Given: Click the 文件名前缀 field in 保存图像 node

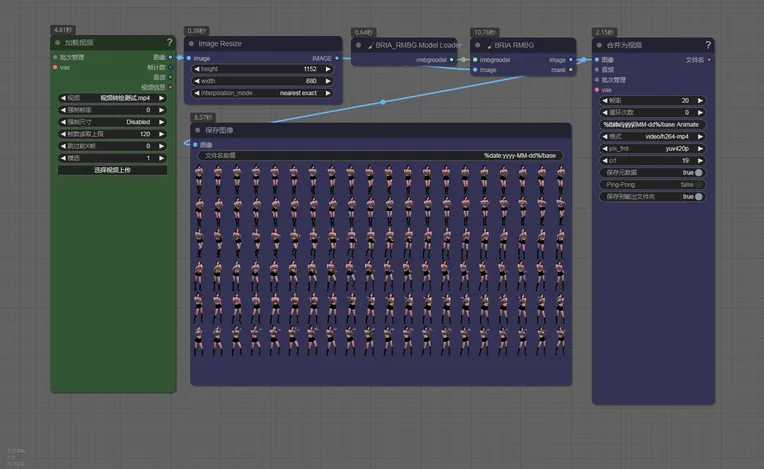Looking at the screenshot, I should tap(380, 156).
